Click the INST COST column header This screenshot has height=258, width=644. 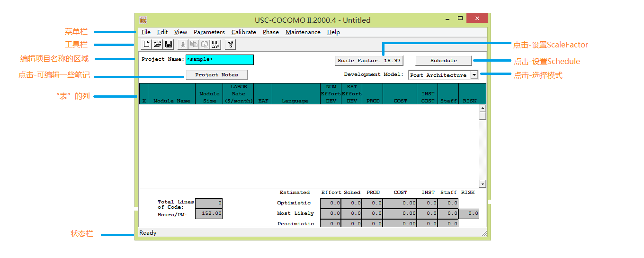(428, 94)
